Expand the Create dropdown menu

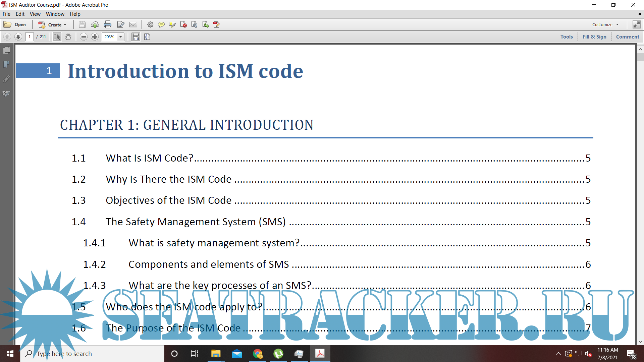[x=65, y=25]
